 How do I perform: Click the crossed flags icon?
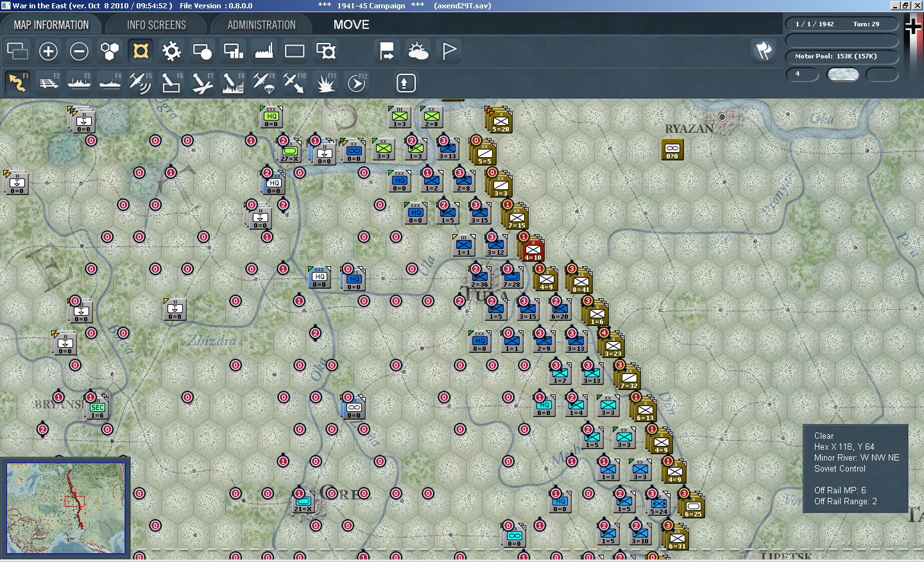[x=764, y=51]
